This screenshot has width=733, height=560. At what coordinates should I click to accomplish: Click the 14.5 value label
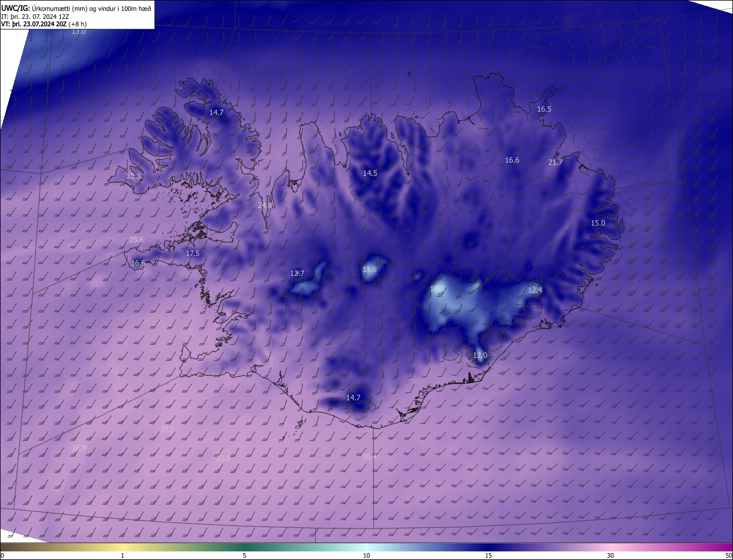pyautogui.click(x=370, y=173)
